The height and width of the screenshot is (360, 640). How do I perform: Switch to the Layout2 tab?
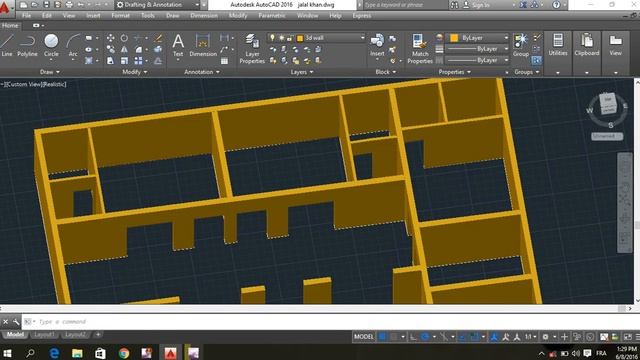76,335
